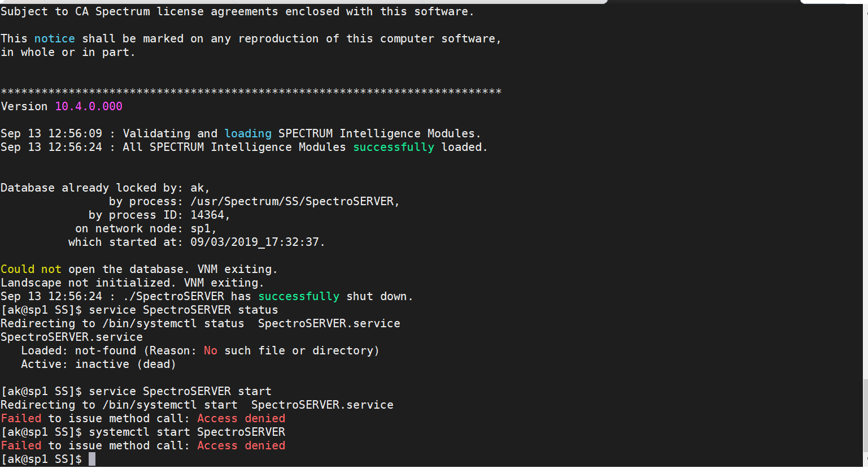The width and height of the screenshot is (868, 468).
Task: Select start time 09/03/2019_17:32:37
Action: click(x=255, y=242)
